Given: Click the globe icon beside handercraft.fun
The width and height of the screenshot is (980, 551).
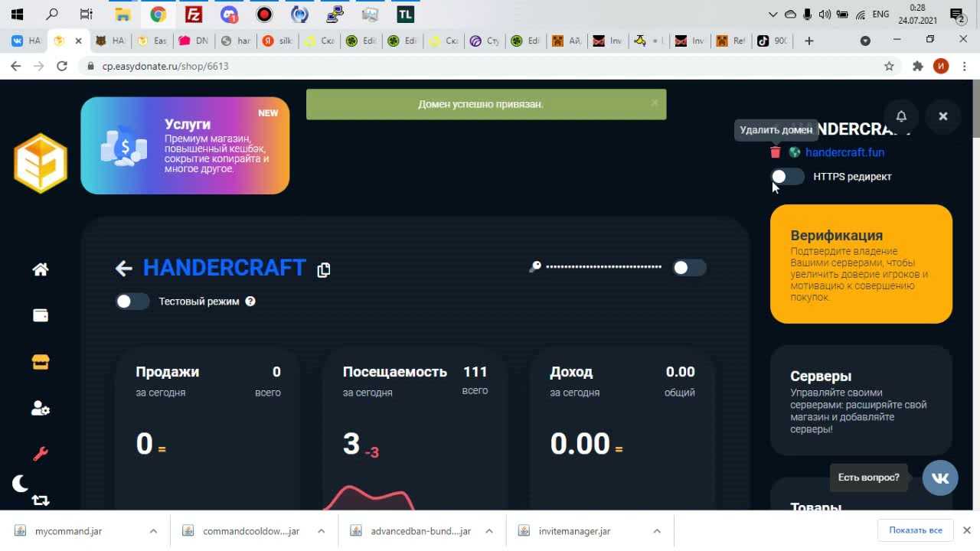Looking at the screenshot, I should pyautogui.click(x=795, y=152).
